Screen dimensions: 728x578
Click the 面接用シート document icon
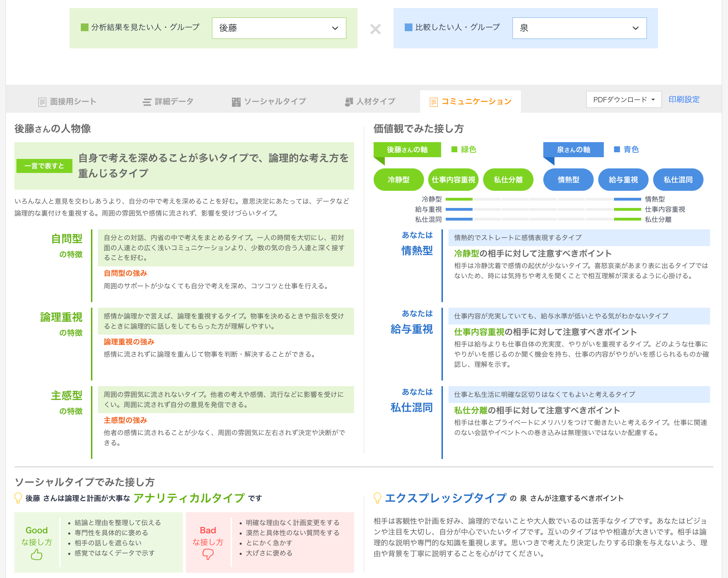(x=42, y=102)
